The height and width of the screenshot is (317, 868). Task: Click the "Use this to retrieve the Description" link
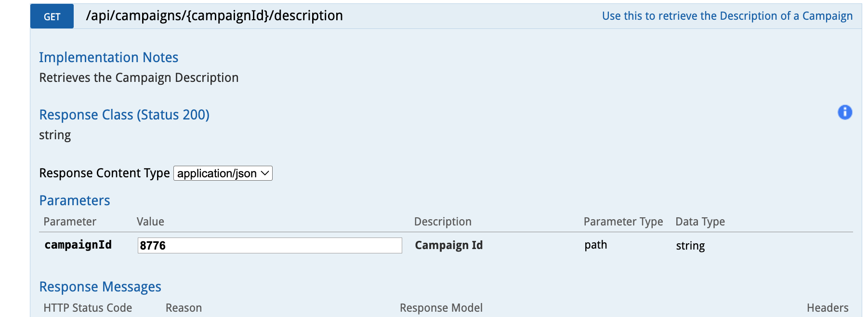point(727,16)
